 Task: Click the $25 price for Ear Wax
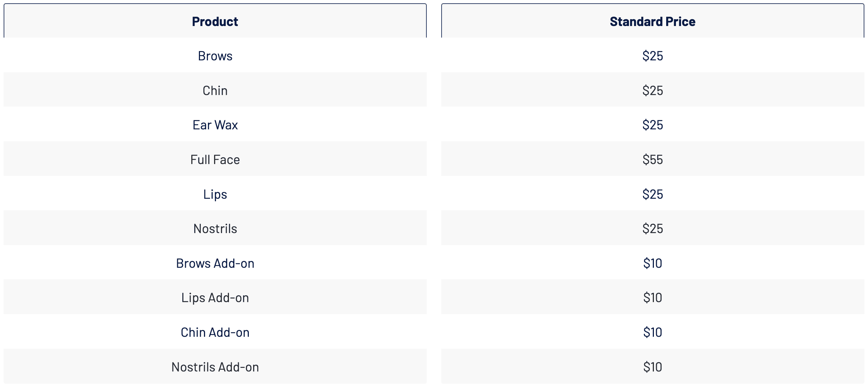[653, 125]
